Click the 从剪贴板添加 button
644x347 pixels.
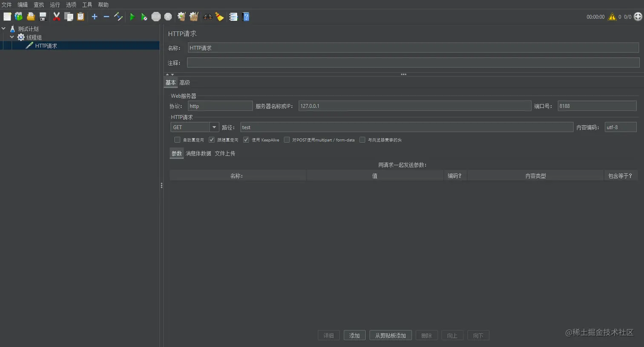(x=391, y=335)
